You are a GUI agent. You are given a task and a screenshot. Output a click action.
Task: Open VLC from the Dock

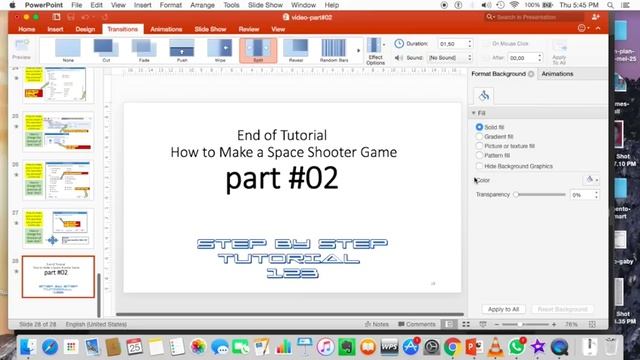pos(496,347)
